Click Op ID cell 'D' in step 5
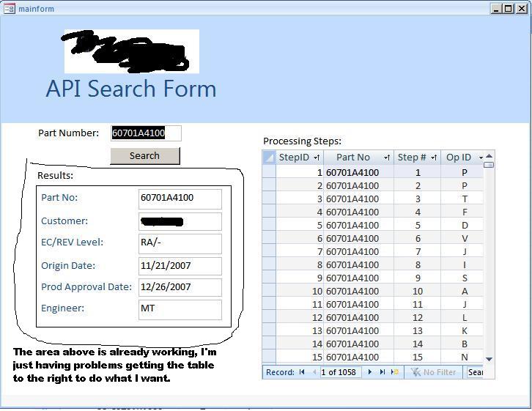This screenshot has height=411, width=532. (462, 225)
